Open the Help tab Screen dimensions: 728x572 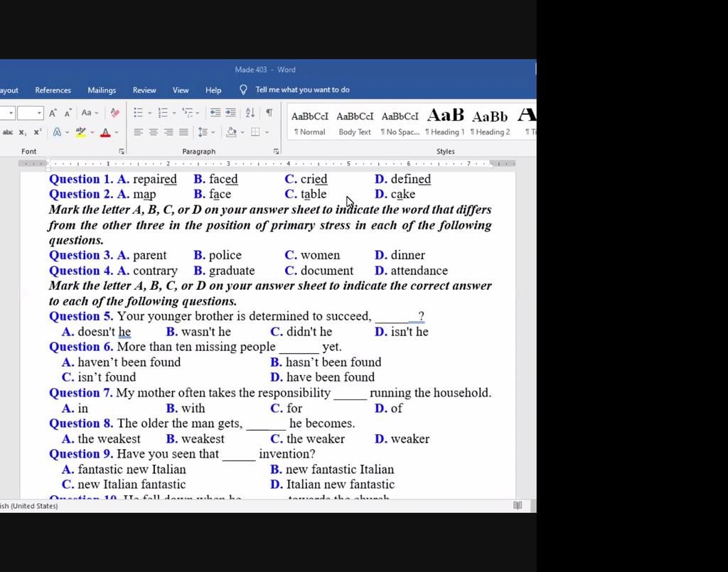(x=213, y=90)
